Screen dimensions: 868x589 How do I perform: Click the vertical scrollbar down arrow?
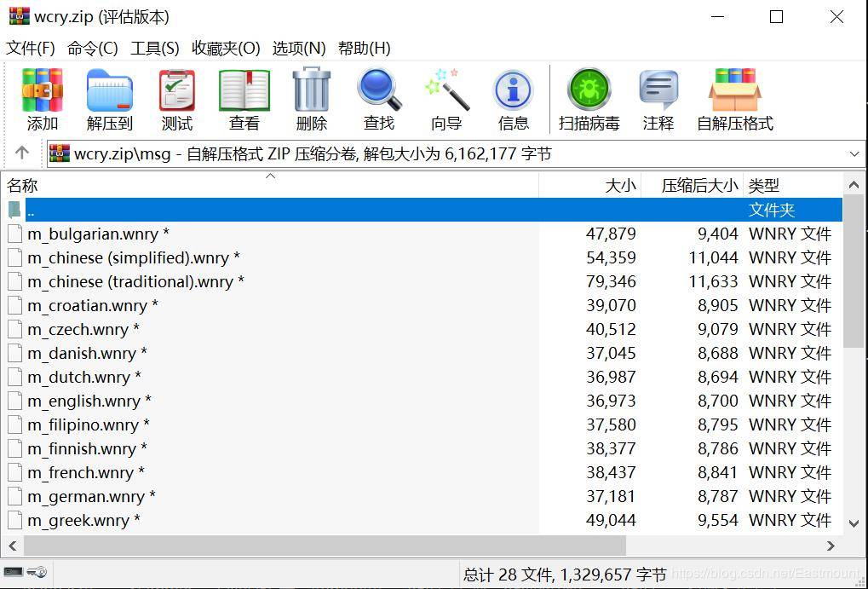click(854, 523)
